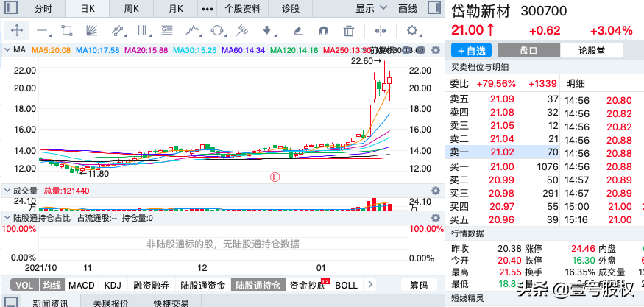Toggle the 资金抄底 indicator
Image resolution: width=644 pixels, height=307 pixels.
[308, 285]
